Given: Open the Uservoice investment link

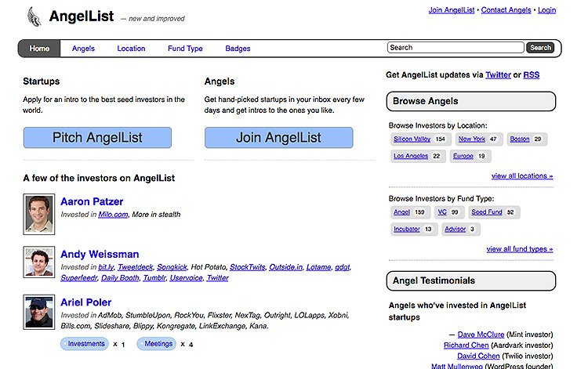Looking at the screenshot, I should point(186,278).
